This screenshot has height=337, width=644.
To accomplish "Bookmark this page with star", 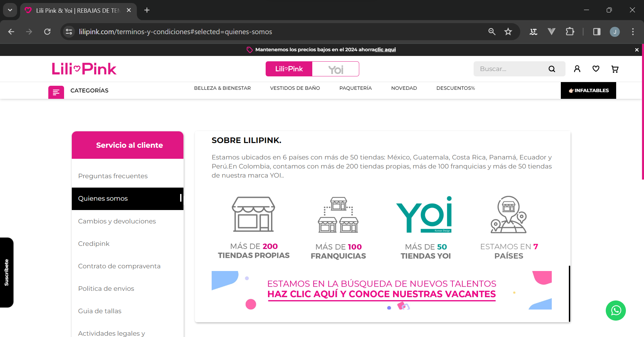I will (508, 31).
